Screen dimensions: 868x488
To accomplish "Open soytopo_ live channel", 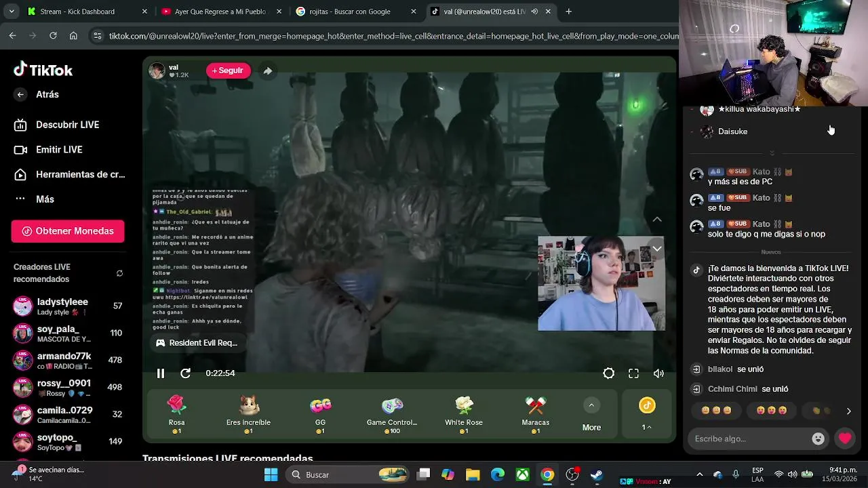I will point(68,442).
